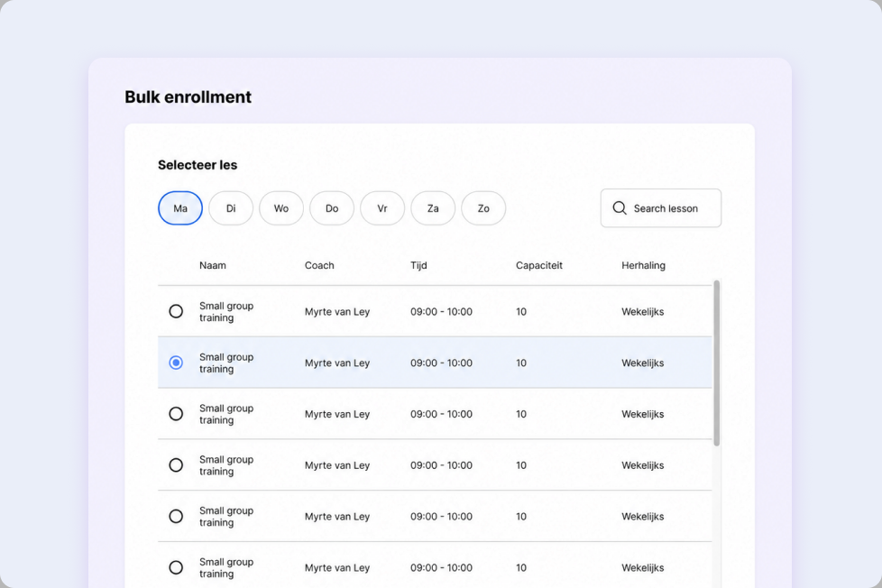Screen dimensions: 882x588
Task: Select the Ma day tab
Action: [x=180, y=208]
